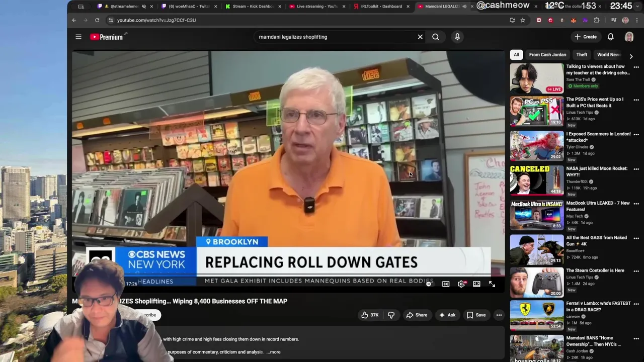Switch to the IRLToolkit Dashboard tab
The height and width of the screenshot is (362, 644).
(381, 7)
